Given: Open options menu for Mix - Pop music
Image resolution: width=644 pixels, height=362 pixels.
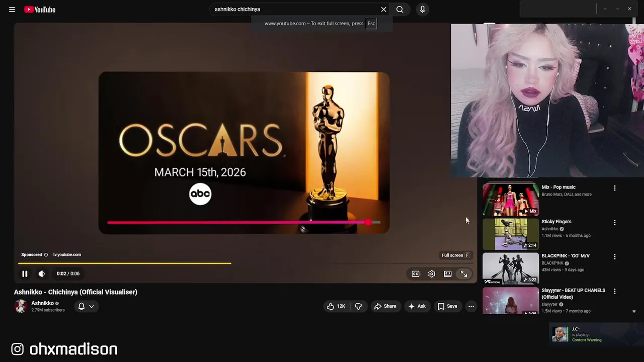Looking at the screenshot, I should click(614, 188).
